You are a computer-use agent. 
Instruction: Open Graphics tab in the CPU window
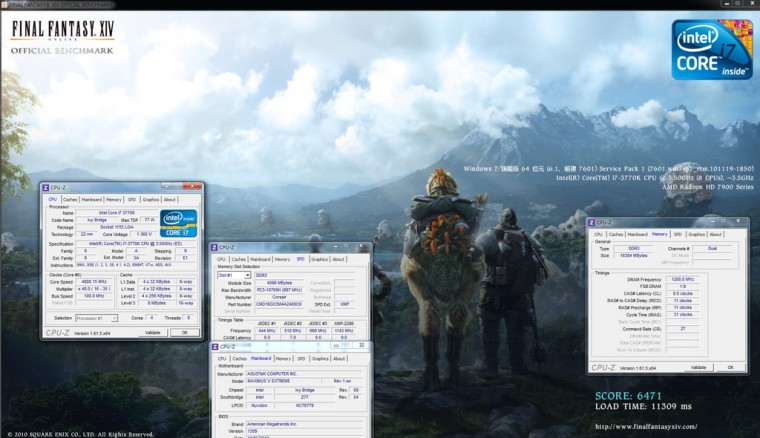tap(151, 200)
